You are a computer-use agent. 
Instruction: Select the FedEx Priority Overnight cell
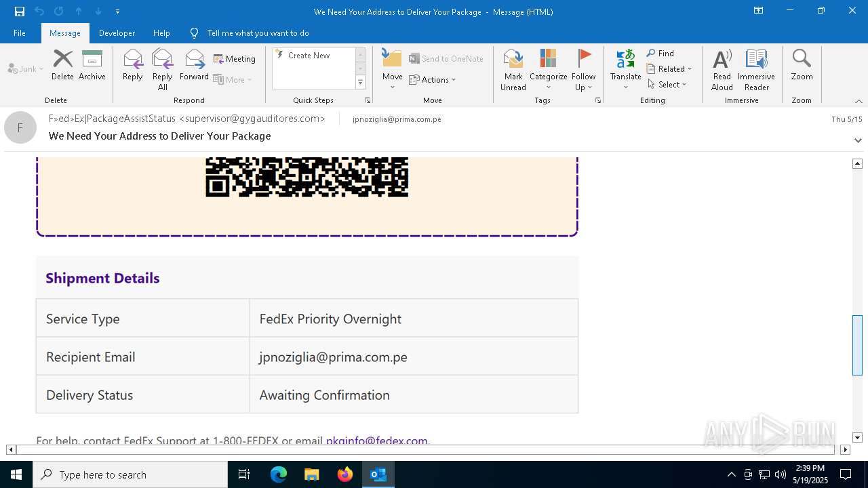coord(414,319)
